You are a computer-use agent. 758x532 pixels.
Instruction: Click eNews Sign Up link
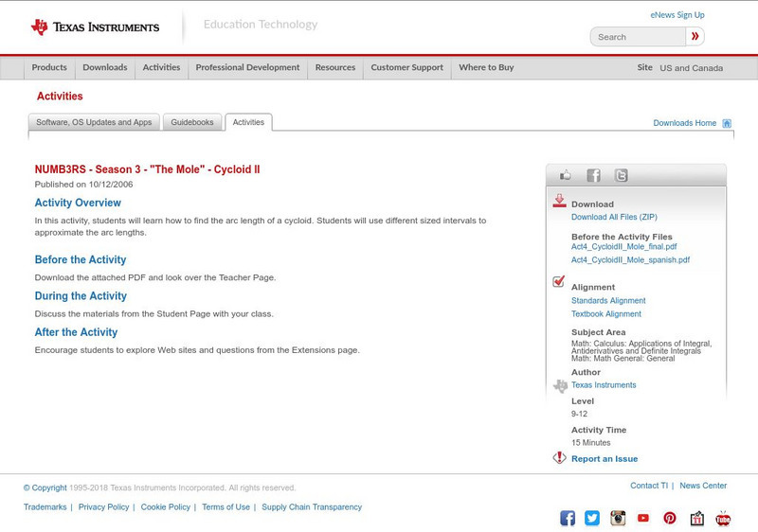pyautogui.click(x=677, y=15)
